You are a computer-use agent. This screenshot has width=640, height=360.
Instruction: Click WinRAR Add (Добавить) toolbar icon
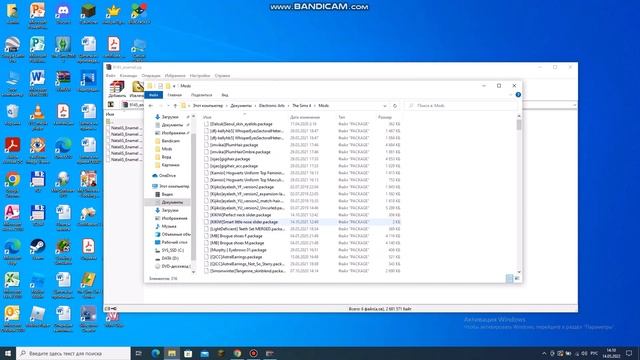coord(117,89)
